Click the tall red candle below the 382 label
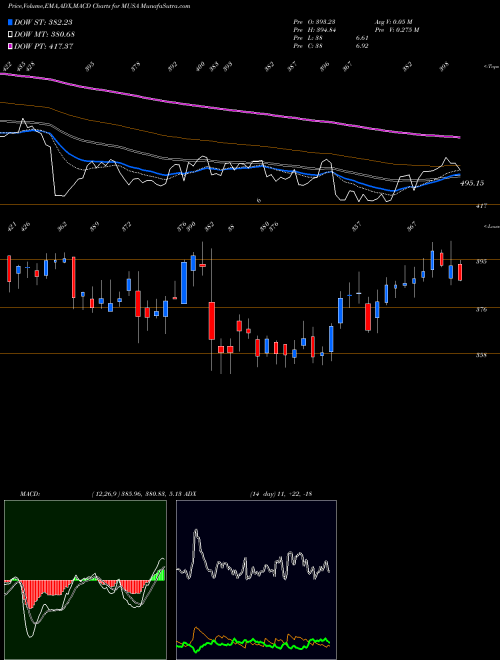 click(x=212, y=320)
